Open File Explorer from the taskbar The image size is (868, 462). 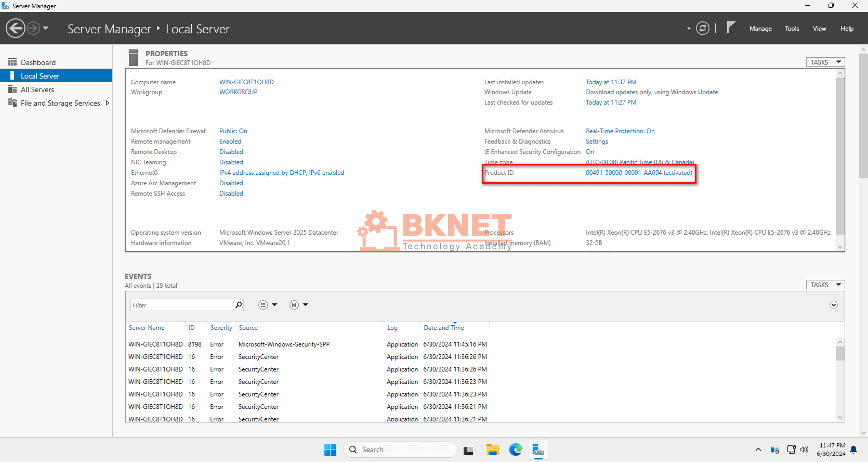click(492, 450)
